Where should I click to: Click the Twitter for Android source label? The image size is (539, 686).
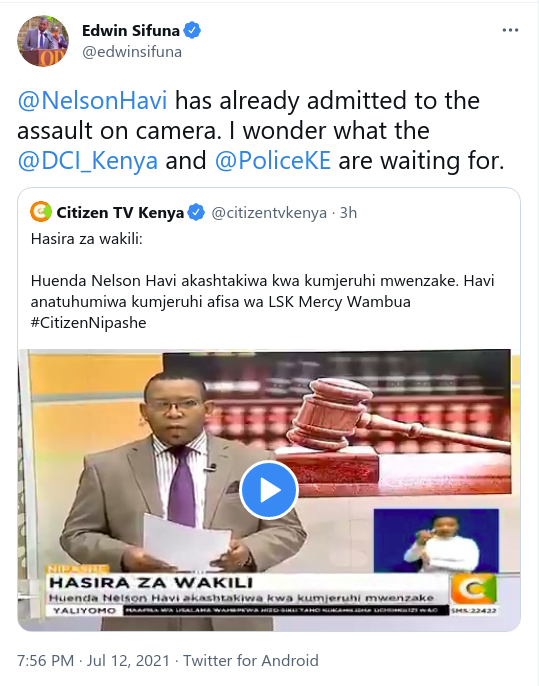point(251,660)
